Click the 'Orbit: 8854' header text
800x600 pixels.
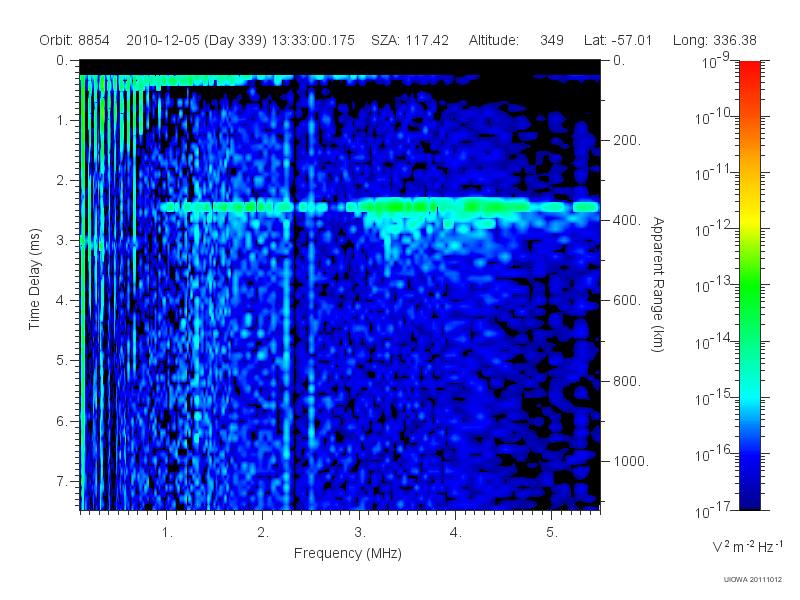[74, 40]
